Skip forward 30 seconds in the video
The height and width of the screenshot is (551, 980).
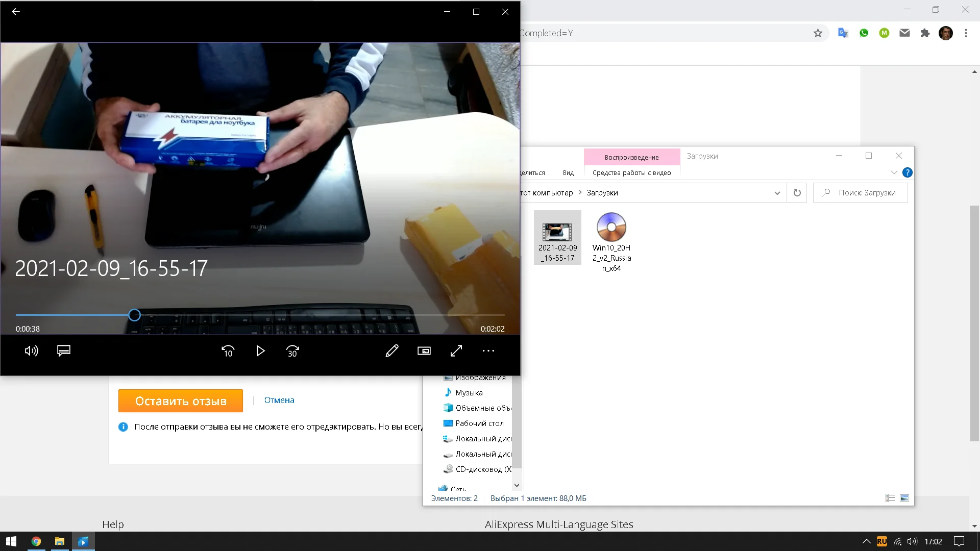pos(292,351)
